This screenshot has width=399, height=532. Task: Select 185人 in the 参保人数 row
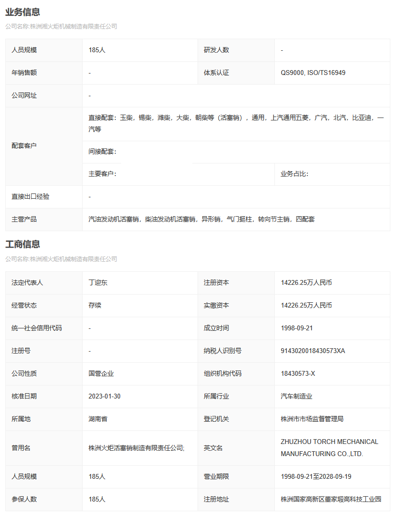[x=97, y=500]
